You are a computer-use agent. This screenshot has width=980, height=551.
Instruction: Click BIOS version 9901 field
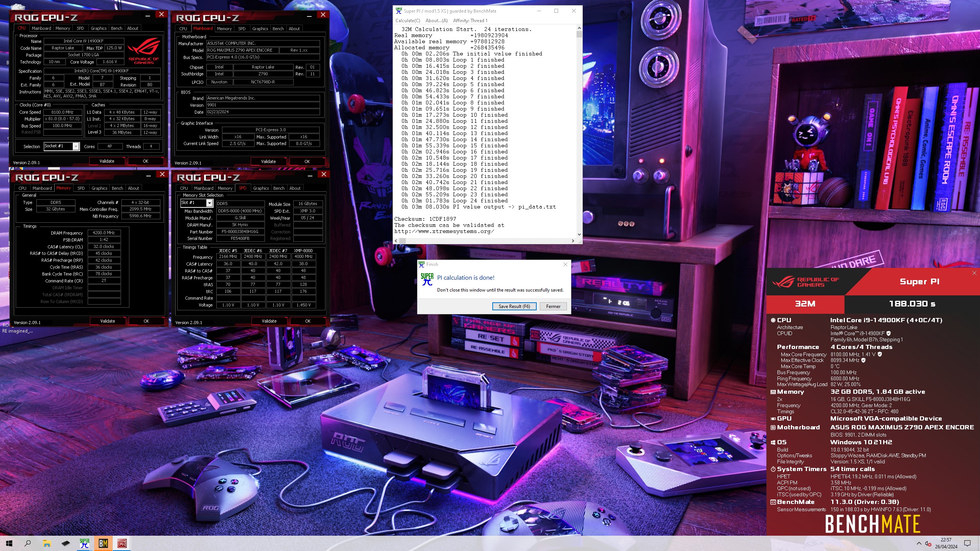pos(263,105)
